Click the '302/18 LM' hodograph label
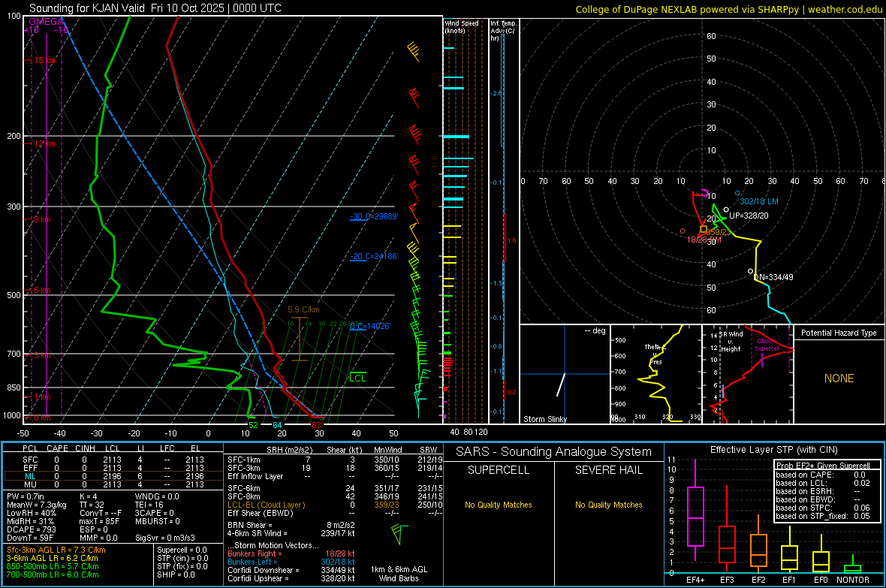886x588 pixels. coord(759,201)
